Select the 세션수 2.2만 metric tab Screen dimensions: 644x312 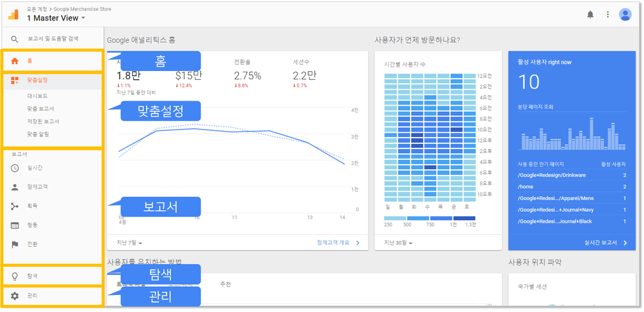point(304,73)
